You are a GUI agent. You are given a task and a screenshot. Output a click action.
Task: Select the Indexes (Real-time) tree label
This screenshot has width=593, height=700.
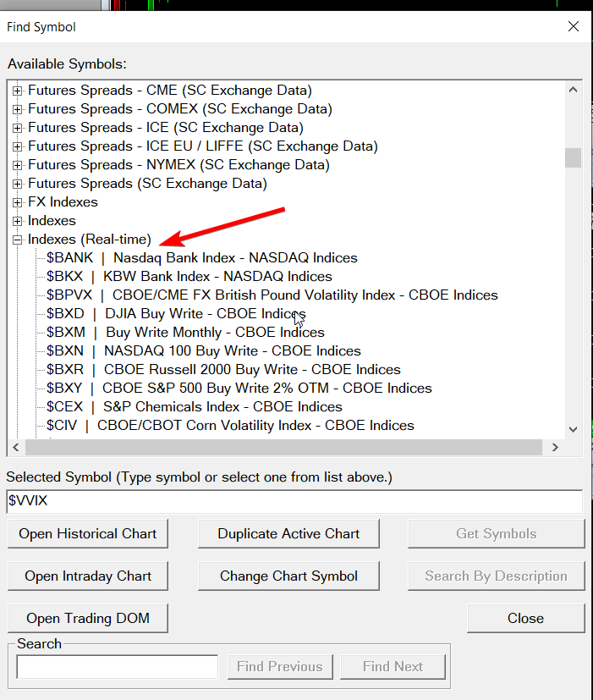tap(89, 240)
